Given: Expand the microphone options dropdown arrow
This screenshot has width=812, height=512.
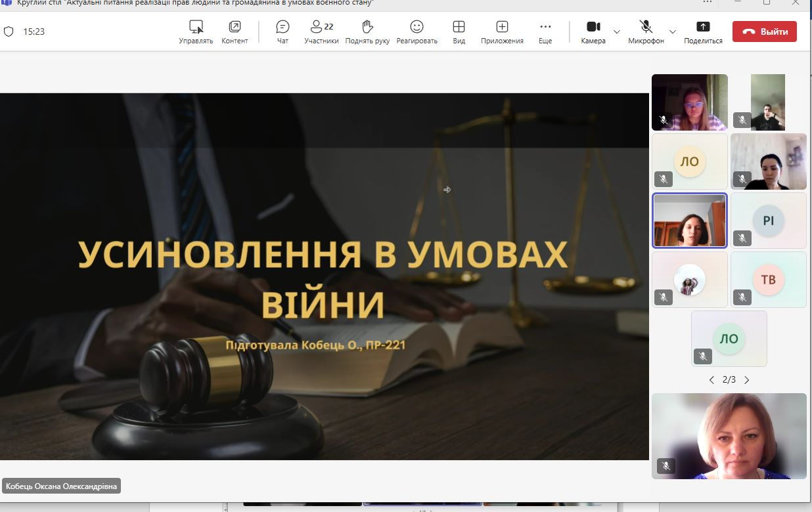Looking at the screenshot, I should pyautogui.click(x=672, y=32).
